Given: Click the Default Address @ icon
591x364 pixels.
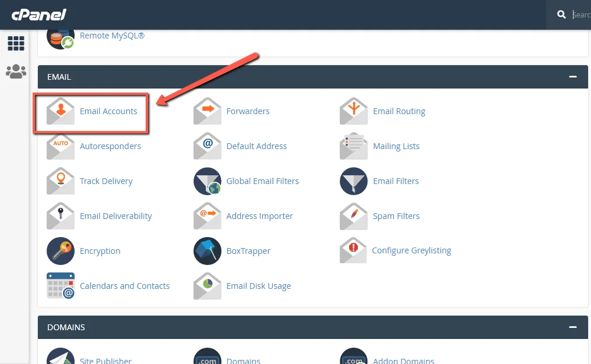Looking at the screenshot, I should (207, 146).
